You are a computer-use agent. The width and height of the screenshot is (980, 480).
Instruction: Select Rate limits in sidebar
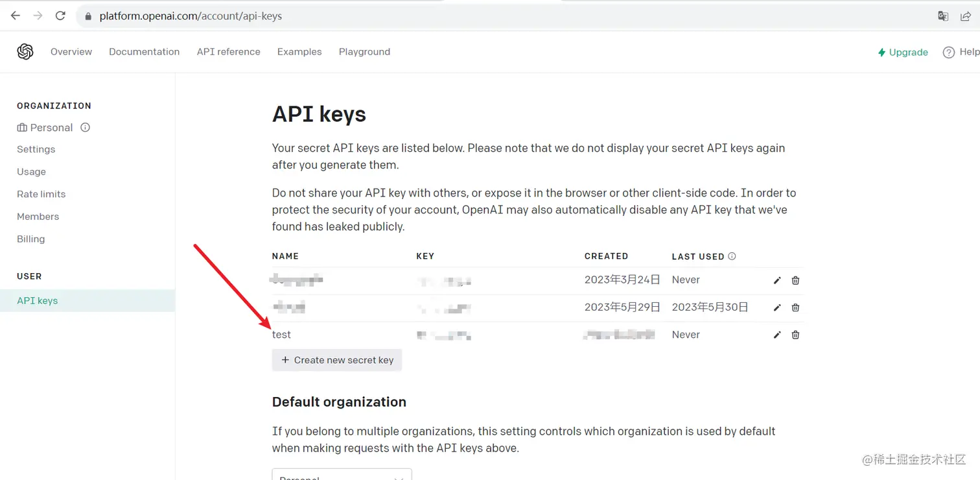(41, 194)
